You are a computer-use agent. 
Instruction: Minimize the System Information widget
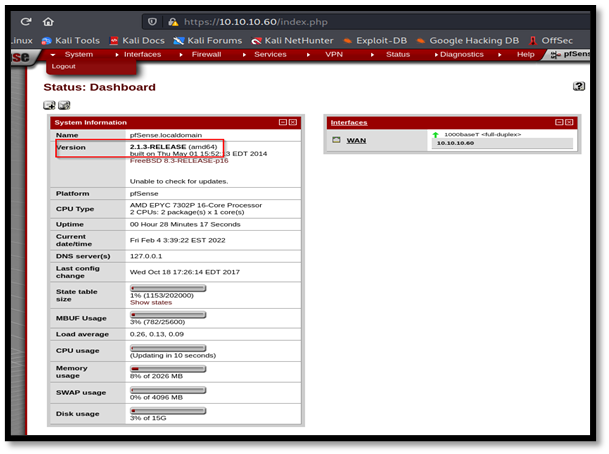coord(283,122)
